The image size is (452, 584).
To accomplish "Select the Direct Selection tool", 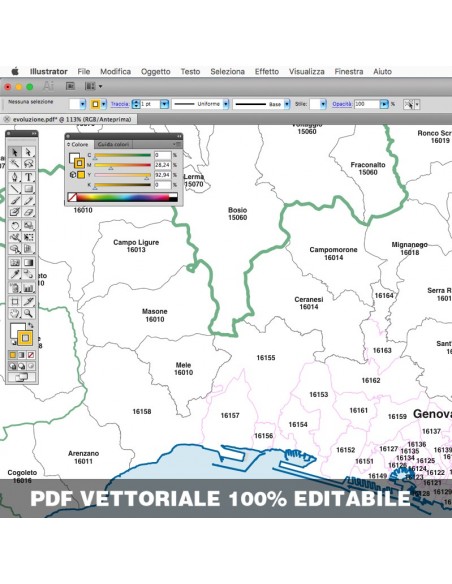I will 28,152.
